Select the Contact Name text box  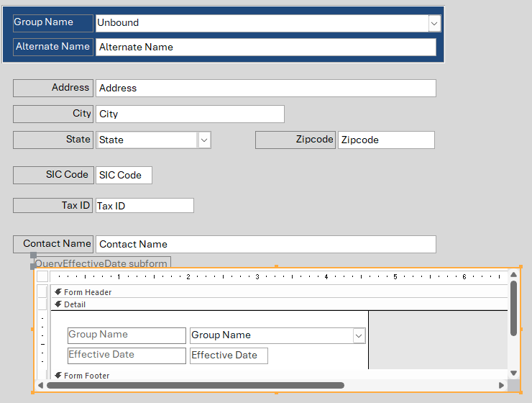pos(266,245)
